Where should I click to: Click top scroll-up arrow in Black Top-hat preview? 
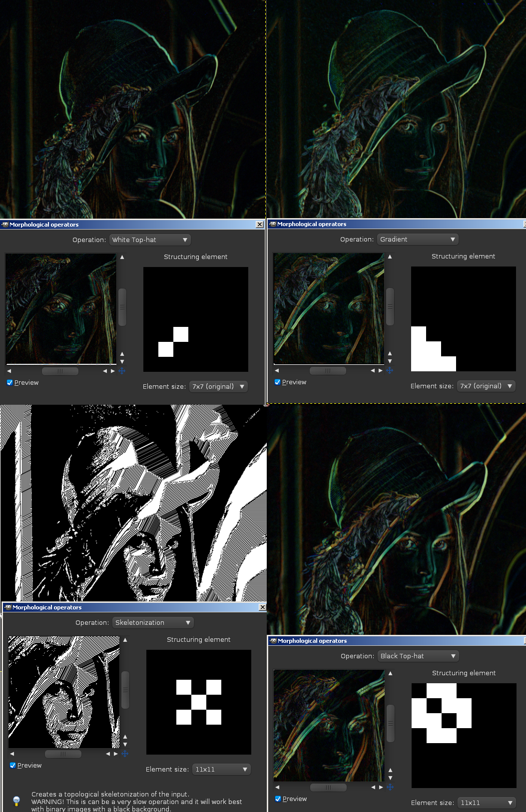[x=390, y=673]
